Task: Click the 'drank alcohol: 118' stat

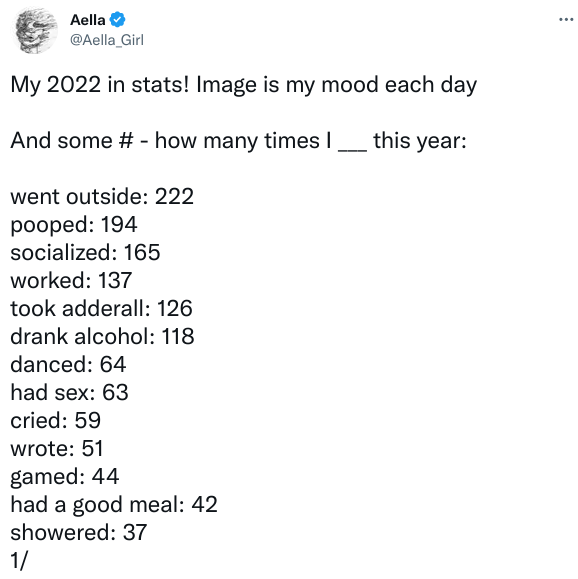Action: (x=102, y=336)
